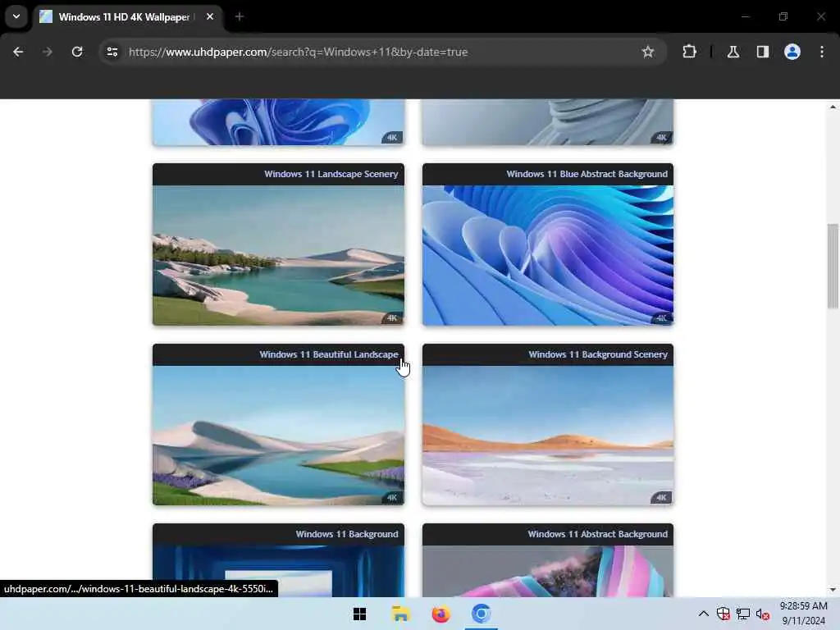Open Windows 11 Beautiful Landscape title link
The image size is (840, 630).
(x=328, y=354)
